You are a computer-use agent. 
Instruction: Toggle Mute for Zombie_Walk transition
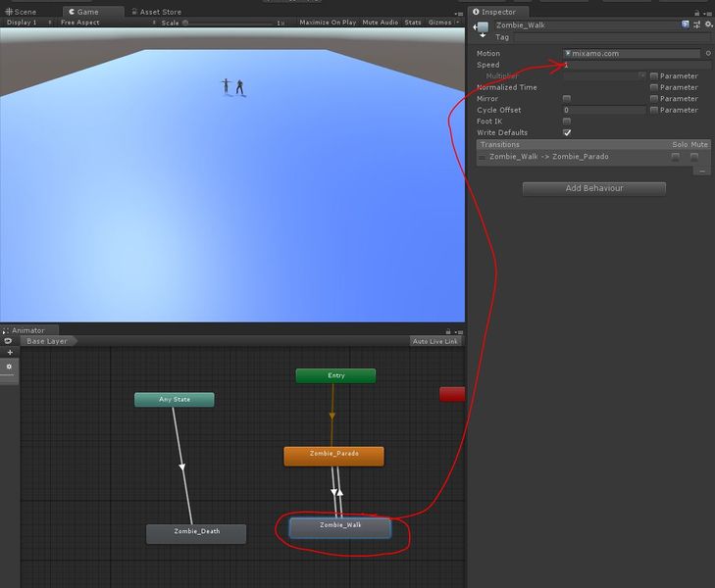coord(694,157)
